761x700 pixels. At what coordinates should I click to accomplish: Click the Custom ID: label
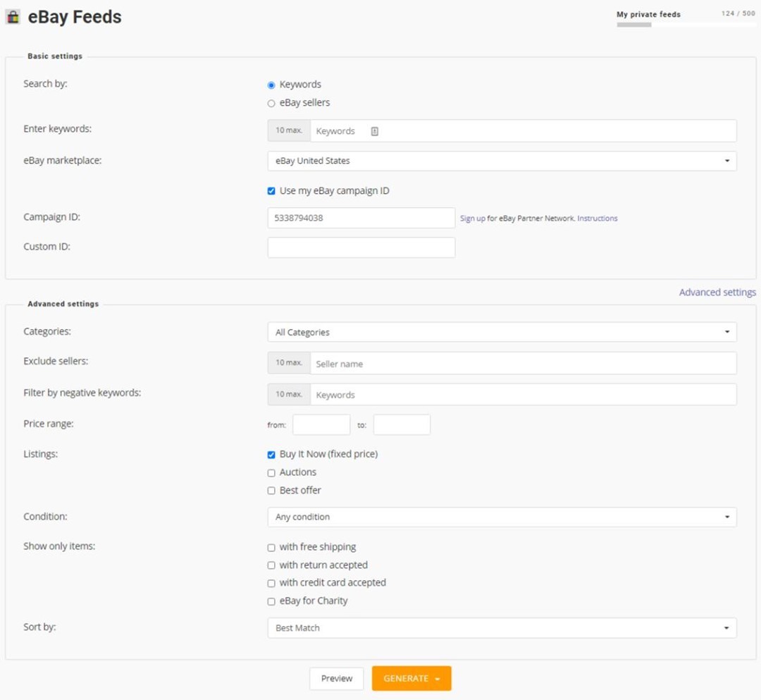click(47, 247)
